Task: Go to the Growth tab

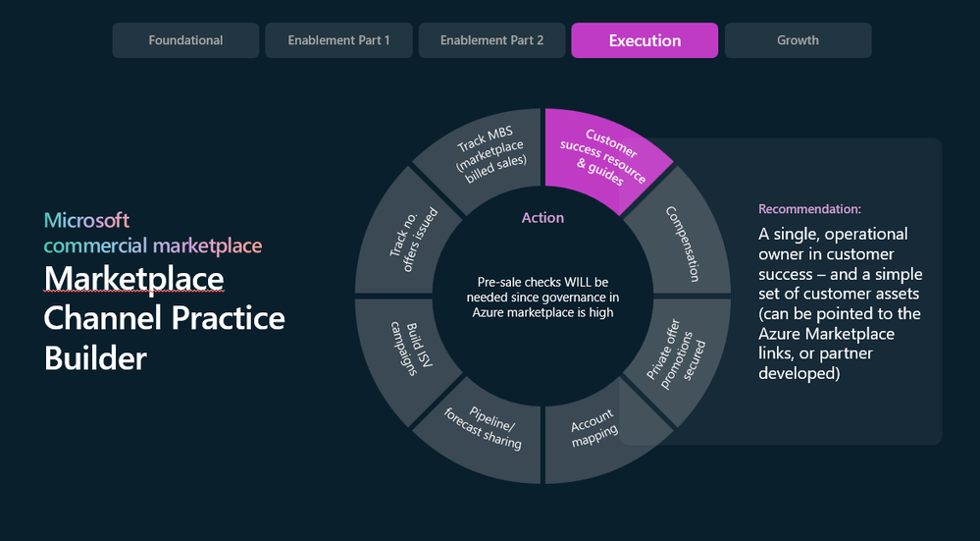Action: [799, 40]
